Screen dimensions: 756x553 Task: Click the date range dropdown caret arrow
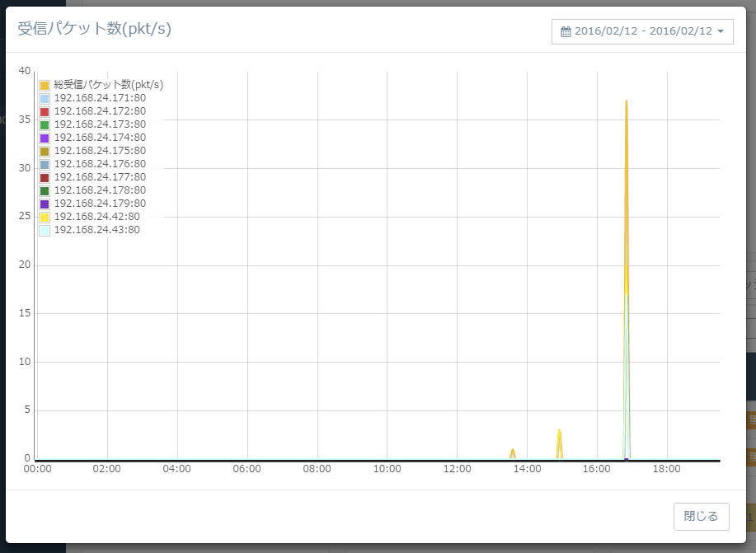pos(721,31)
